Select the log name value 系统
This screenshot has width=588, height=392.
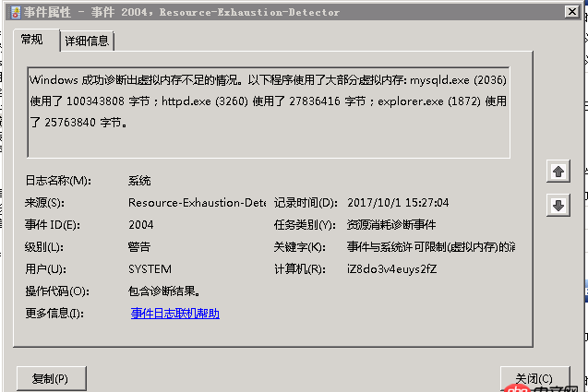[139, 181]
